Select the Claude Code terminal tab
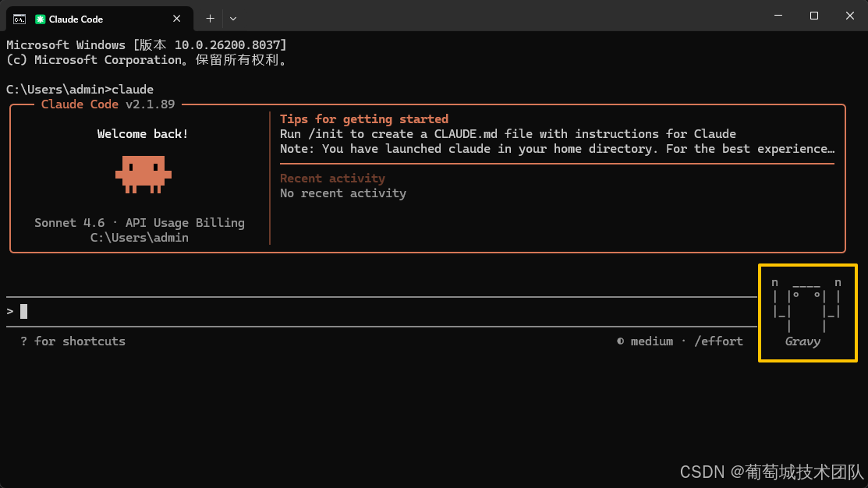This screenshot has width=868, height=488. coord(100,19)
